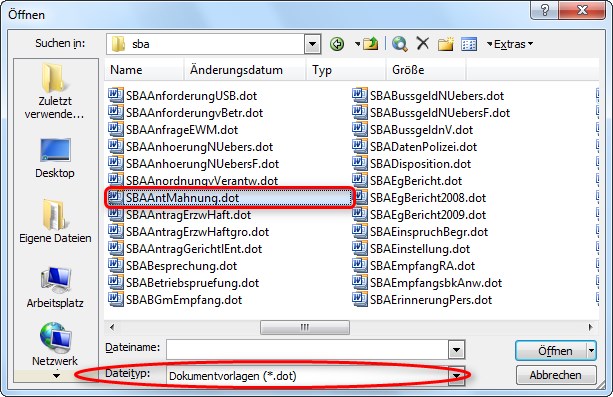Image resolution: width=613 pixels, height=397 pixels.
Task: Select SBABetriebspruefung.dot file
Action: [x=183, y=283]
